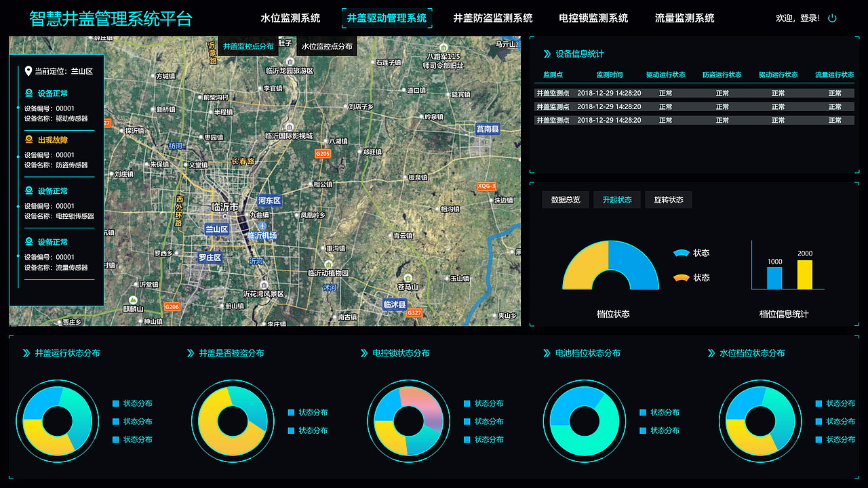
Task: Click the status icon above 驱动传感器 device
Action: pos(28,94)
